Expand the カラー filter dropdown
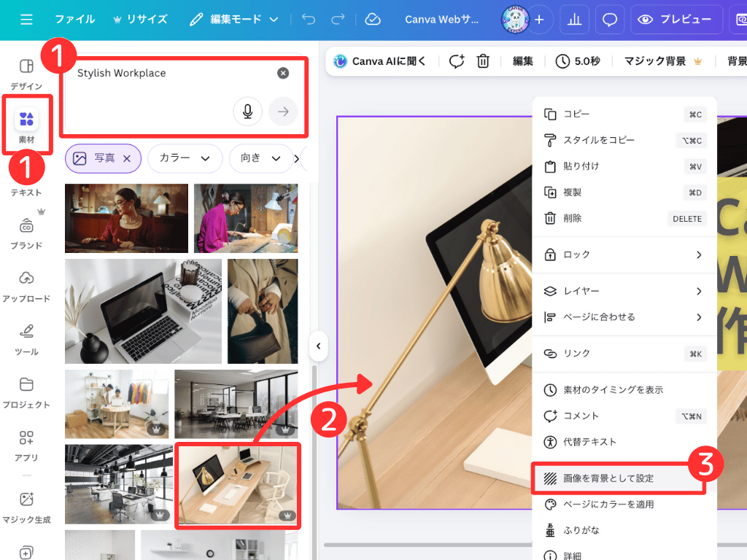747x560 pixels. point(185,158)
